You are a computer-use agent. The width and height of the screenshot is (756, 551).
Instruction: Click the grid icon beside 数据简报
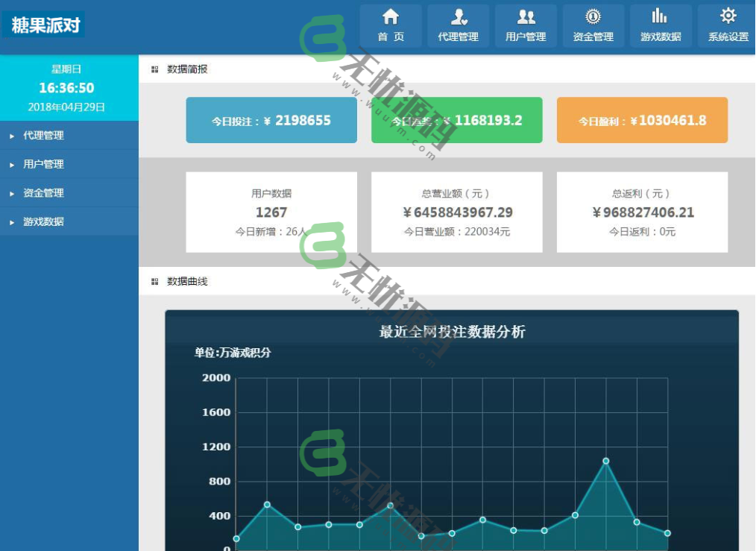[x=157, y=68]
